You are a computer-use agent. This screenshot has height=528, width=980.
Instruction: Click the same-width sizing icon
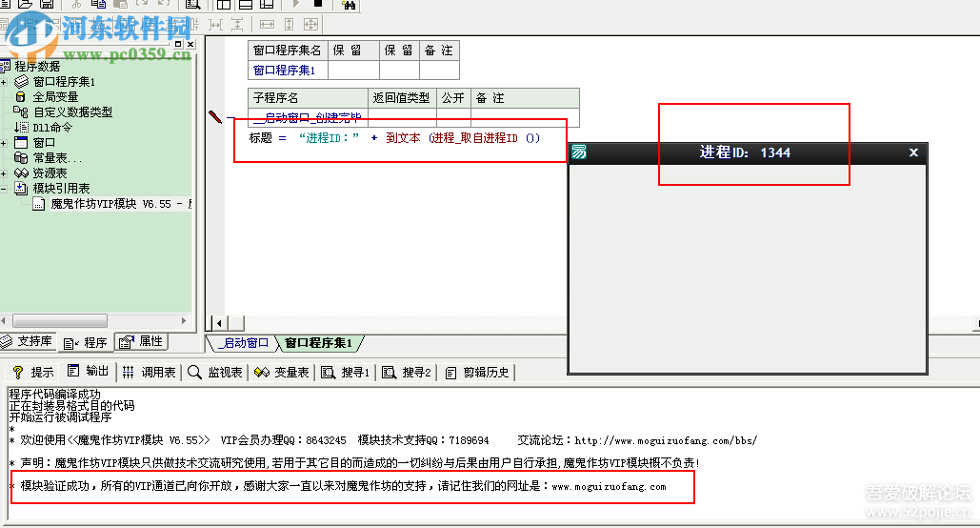(267, 25)
